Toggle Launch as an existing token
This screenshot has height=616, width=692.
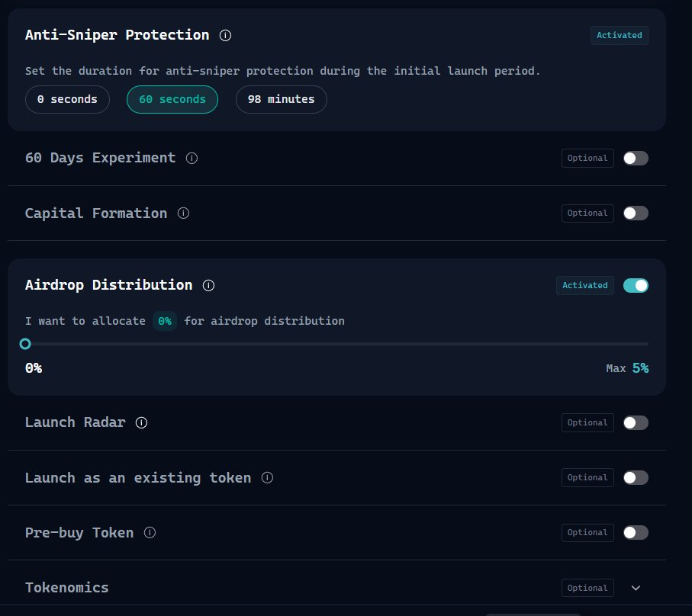(x=636, y=477)
